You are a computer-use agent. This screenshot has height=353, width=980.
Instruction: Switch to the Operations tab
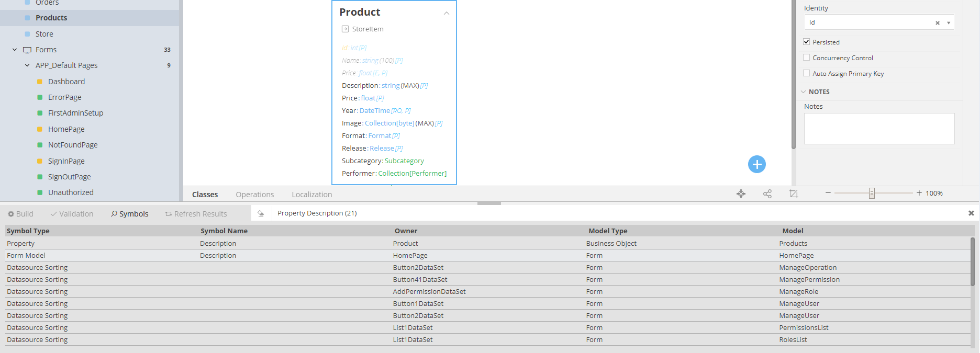(254, 195)
